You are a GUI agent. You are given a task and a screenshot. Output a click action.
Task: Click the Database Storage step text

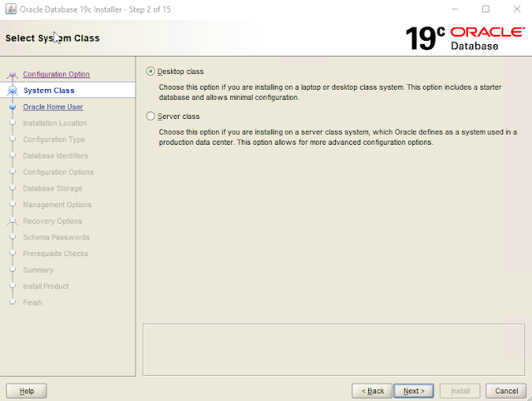tap(52, 189)
